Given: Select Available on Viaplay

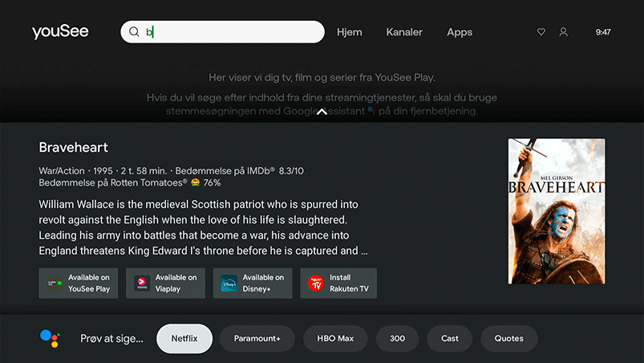Looking at the screenshot, I should pyautogui.click(x=165, y=283).
